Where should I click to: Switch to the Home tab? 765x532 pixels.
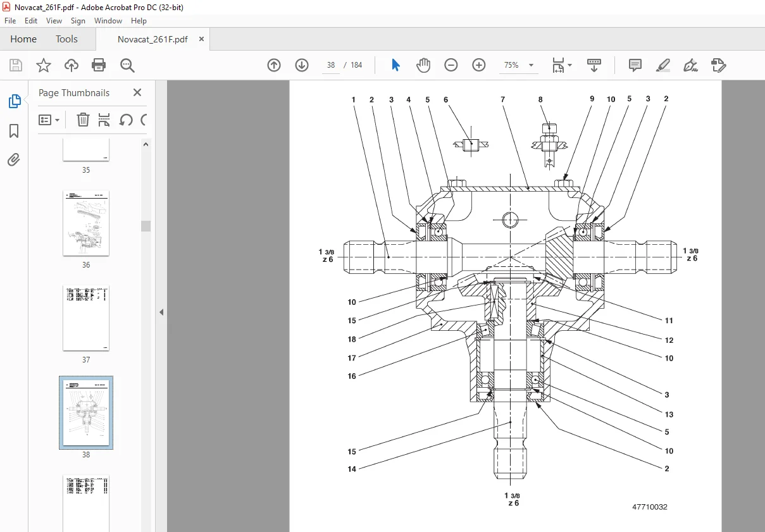pos(23,39)
